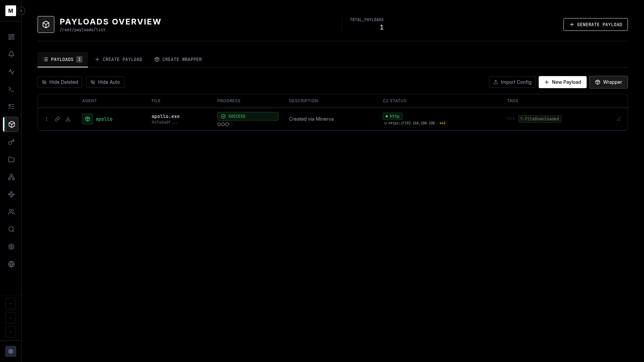Toggle Hide Deleted filter
The width and height of the screenshot is (644, 362).
[x=60, y=82]
